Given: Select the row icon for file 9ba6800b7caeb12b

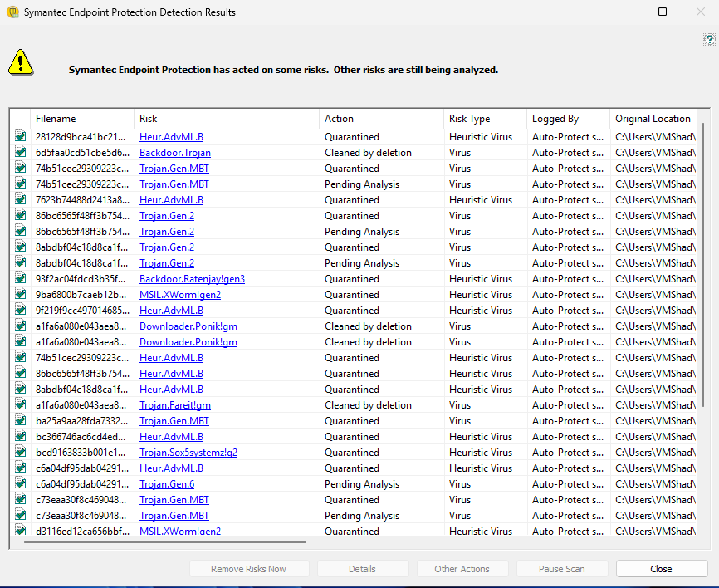Looking at the screenshot, I should (x=20, y=293).
